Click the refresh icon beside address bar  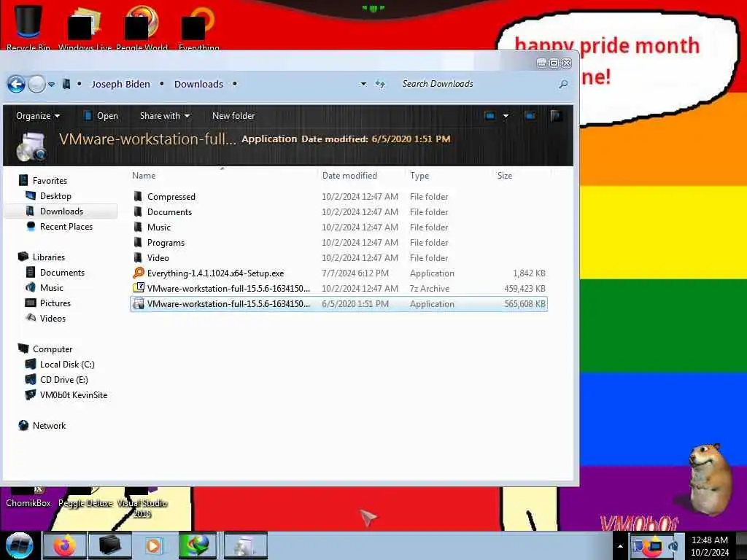point(380,85)
